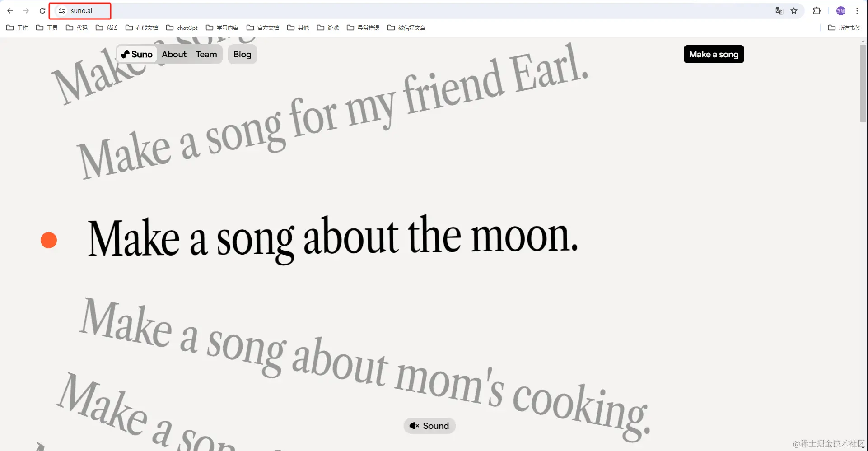This screenshot has height=451, width=868.
Task: Open the 异常错误 bookmark folder
Action: pyautogui.click(x=363, y=28)
